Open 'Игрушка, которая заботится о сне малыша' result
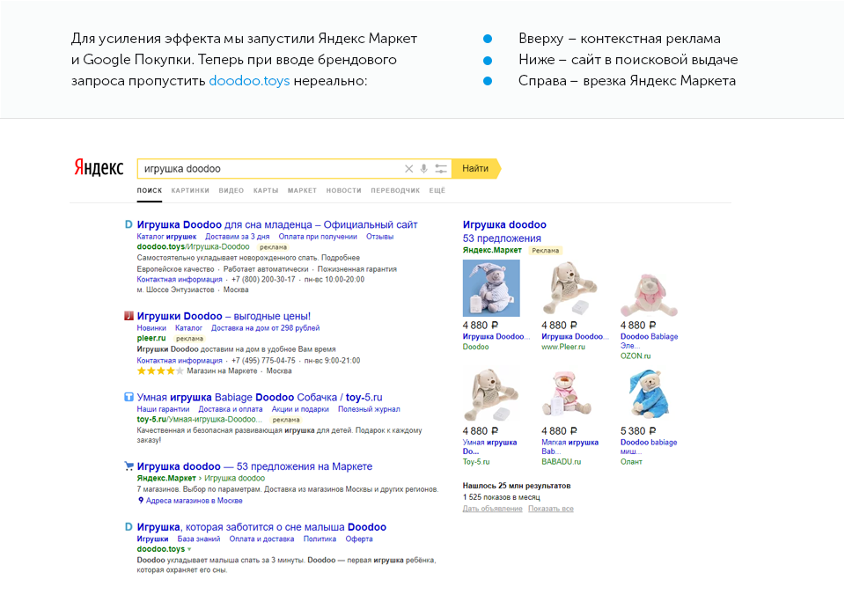The image size is (845, 616). tap(261, 527)
